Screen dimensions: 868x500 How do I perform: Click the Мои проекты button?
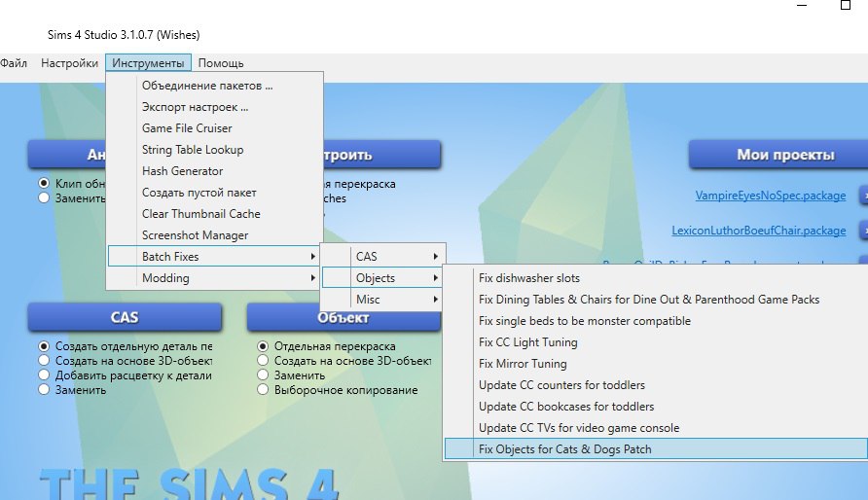pos(778,155)
